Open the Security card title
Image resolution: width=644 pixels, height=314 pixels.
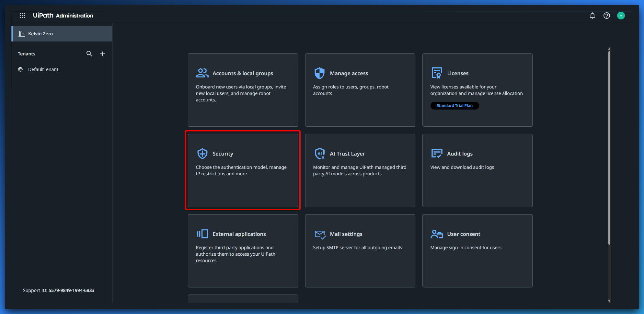[223, 154]
